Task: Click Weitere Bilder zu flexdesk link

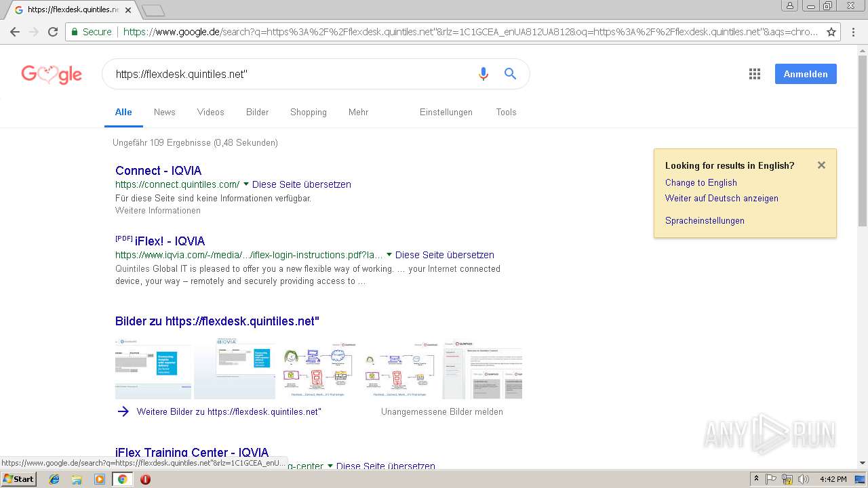Action: coord(229,411)
